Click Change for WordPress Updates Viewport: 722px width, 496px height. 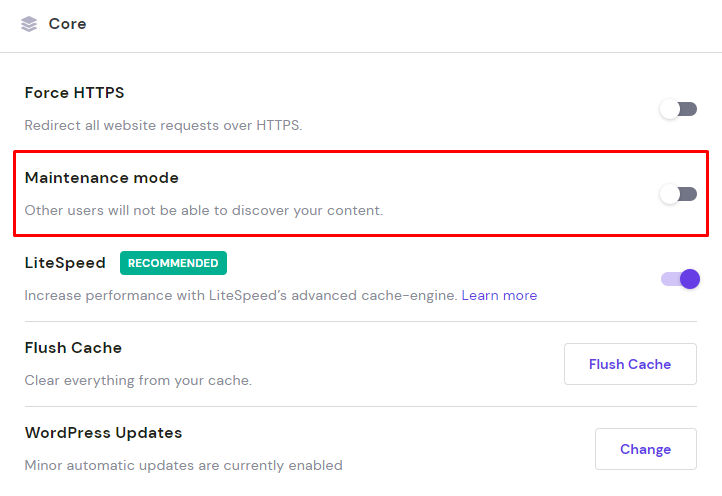coord(646,449)
